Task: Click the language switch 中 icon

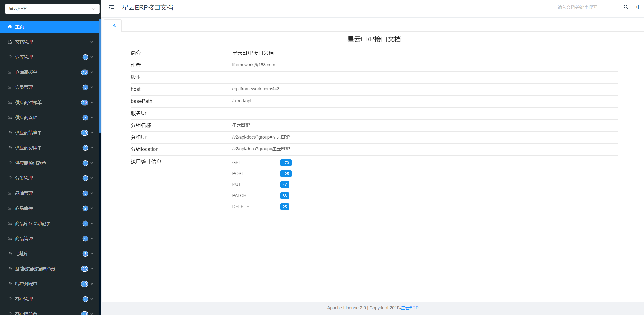Action: click(638, 7)
